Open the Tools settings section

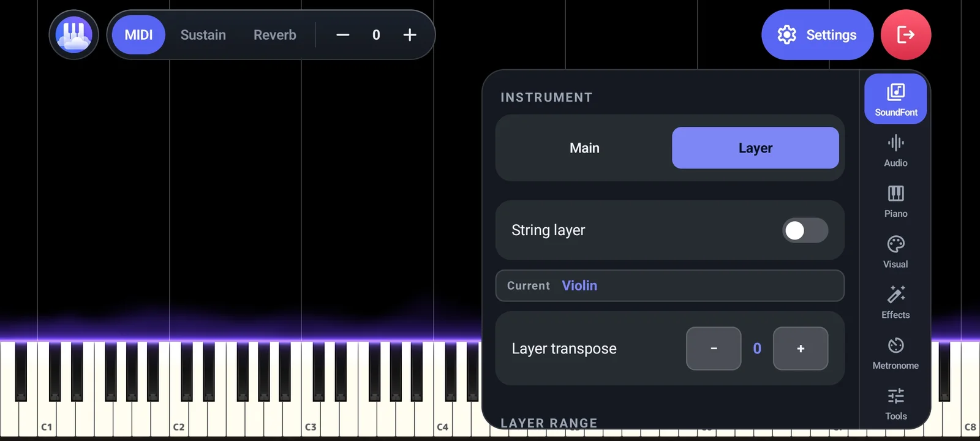pos(895,404)
